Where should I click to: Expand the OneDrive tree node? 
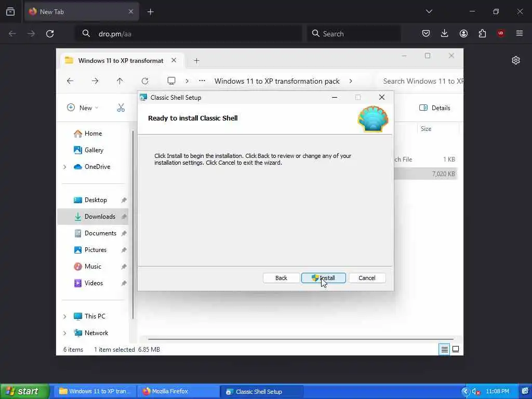65,167
